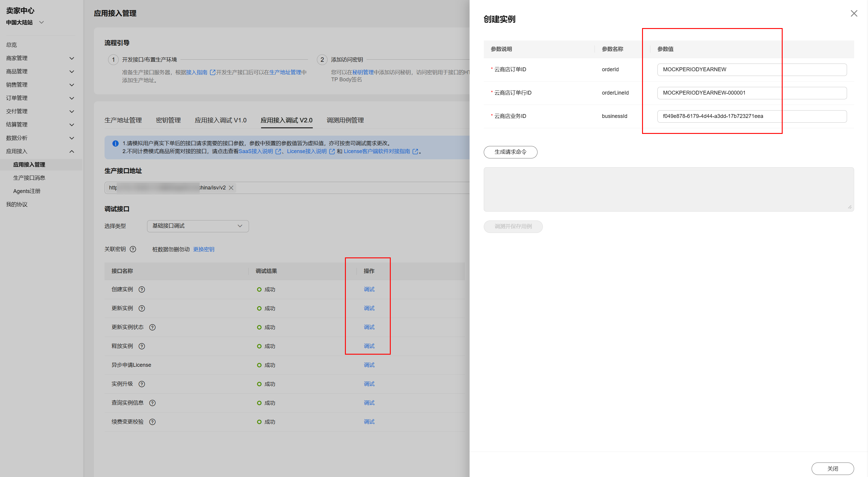Click the 生成请求命令 button
The width and height of the screenshot is (868, 477).
click(510, 152)
